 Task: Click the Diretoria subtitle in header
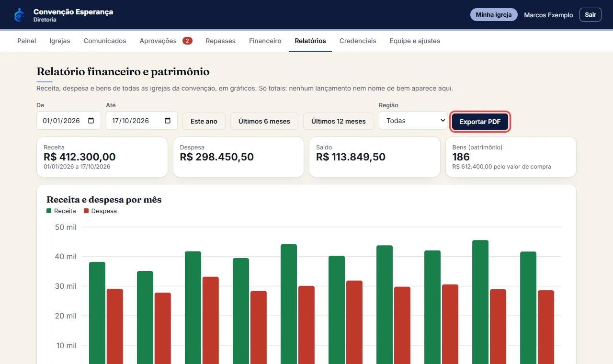coord(45,20)
